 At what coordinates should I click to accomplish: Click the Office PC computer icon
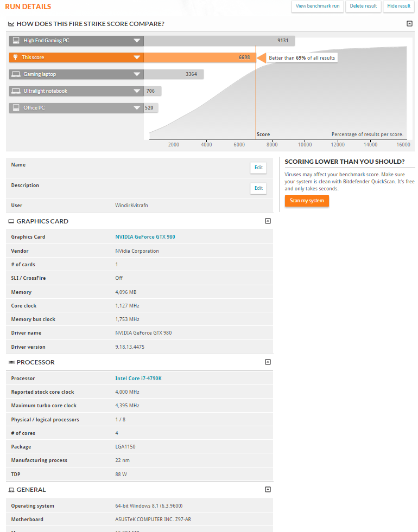16,107
